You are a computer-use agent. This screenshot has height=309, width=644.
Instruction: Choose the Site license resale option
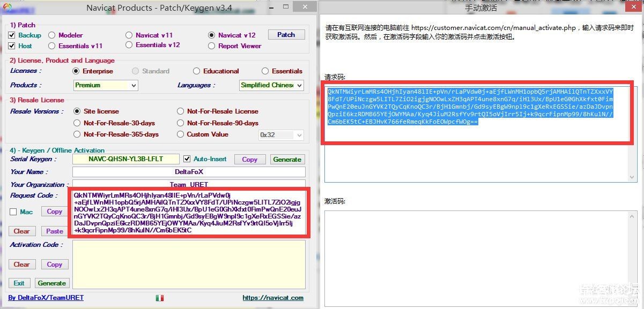pos(77,111)
